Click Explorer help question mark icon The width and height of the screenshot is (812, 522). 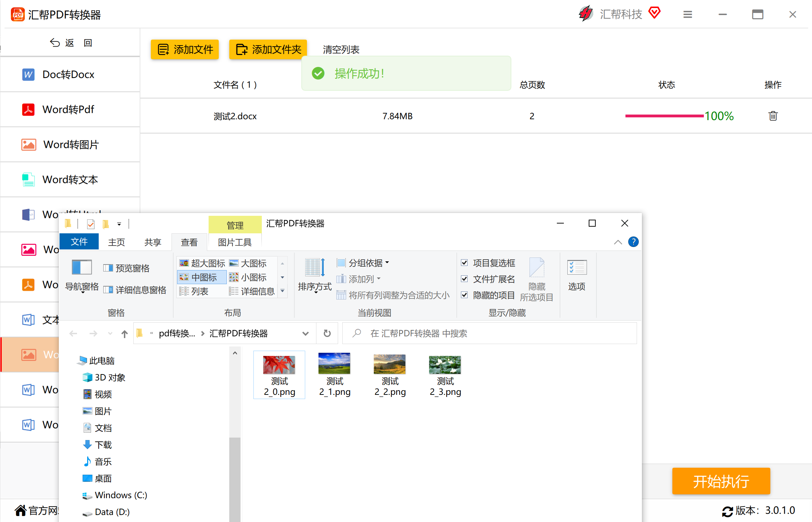coord(633,242)
